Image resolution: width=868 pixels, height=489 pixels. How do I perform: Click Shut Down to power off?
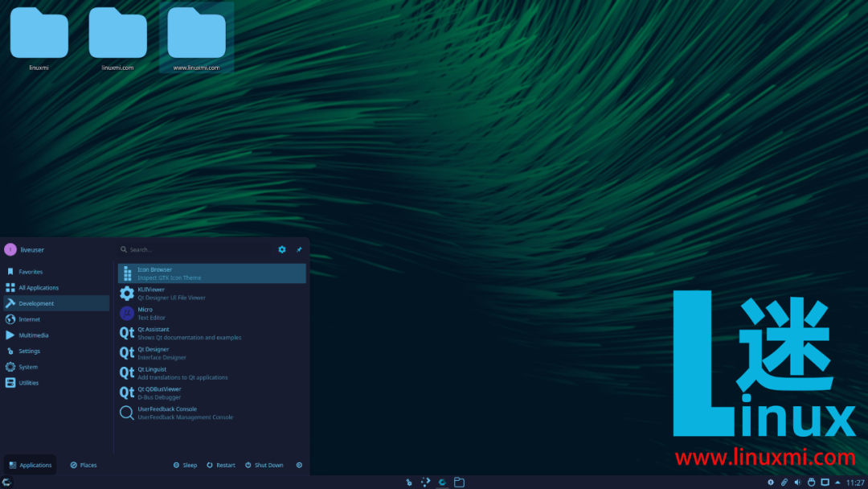pyautogui.click(x=264, y=464)
